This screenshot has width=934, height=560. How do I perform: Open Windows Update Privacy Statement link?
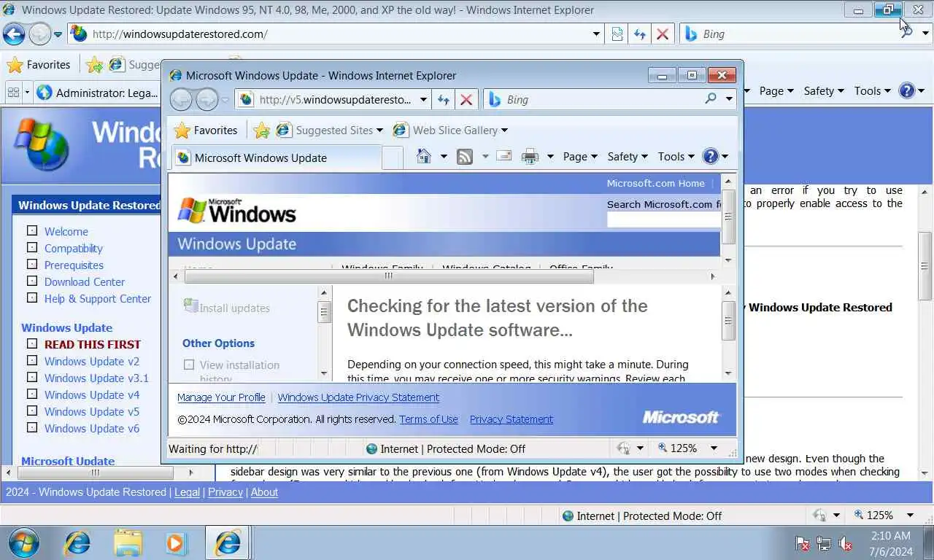tap(358, 397)
